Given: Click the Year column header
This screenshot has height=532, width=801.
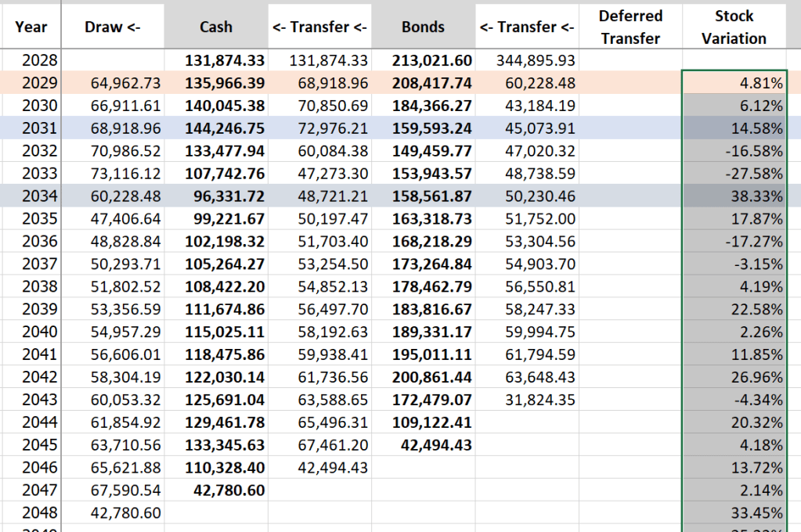Looking at the screenshot, I should click(31, 27).
